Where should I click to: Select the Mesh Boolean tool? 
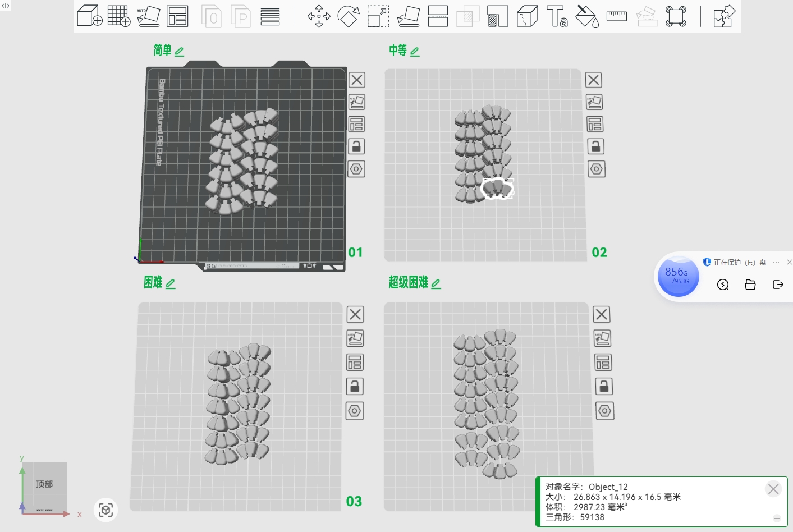[x=467, y=16]
